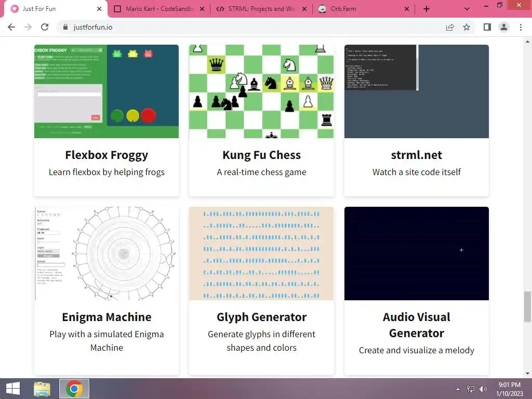View site lock security info
Image resolution: width=532 pixels, height=399 pixels.
point(65,27)
